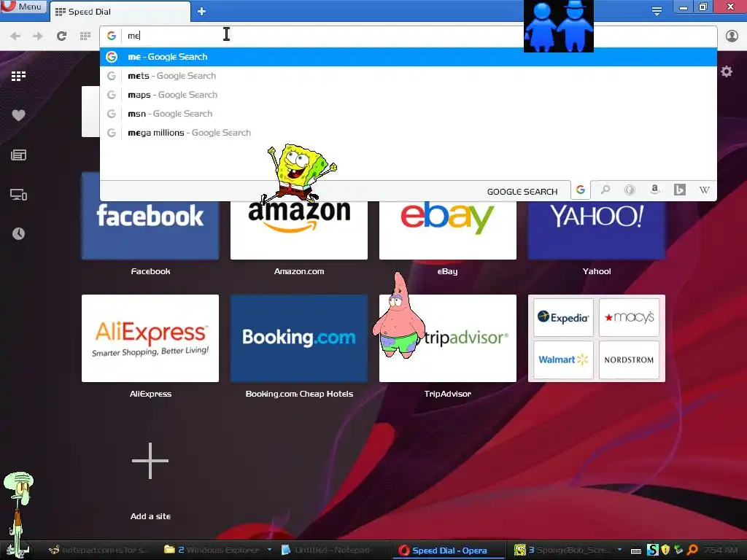Switch to notepad.com taskbar item
The width and height of the screenshot is (747, 560).
100,550
